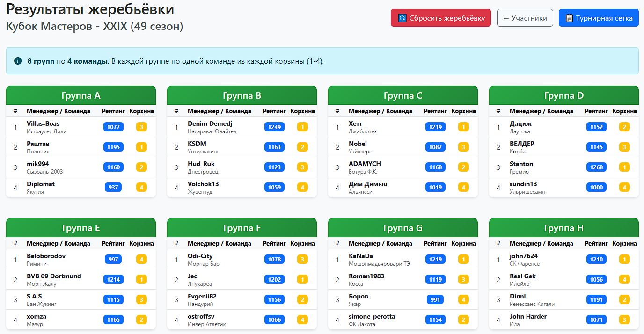Click the yellow basket badge for Volchok13
This screenshot has height=334, width=644.
coord(302,187)
